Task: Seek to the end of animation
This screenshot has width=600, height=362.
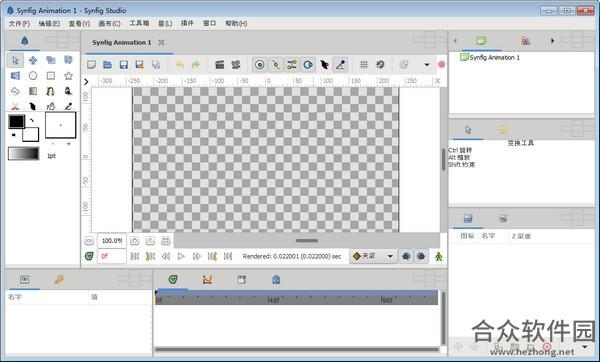Action: coord(228,256)
